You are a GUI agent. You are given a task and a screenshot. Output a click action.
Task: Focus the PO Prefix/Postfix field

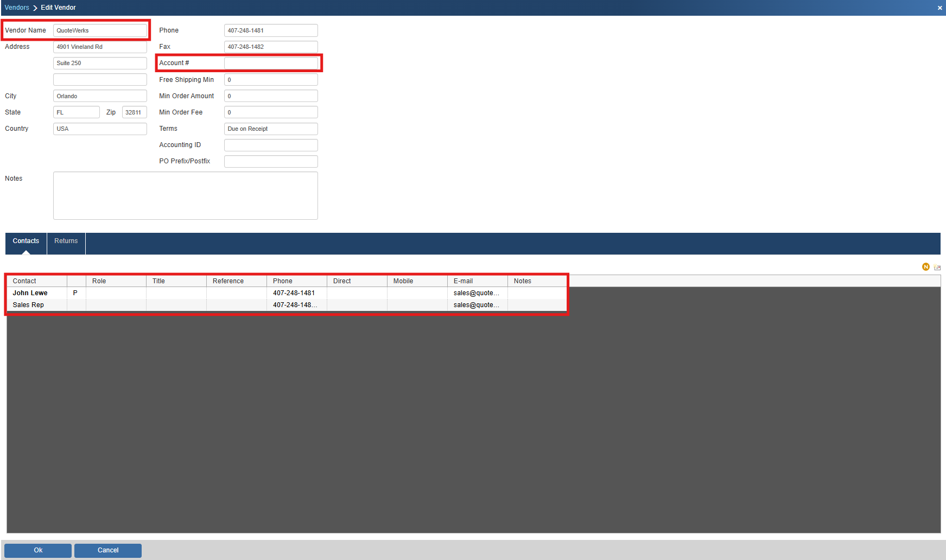(270, 161)
